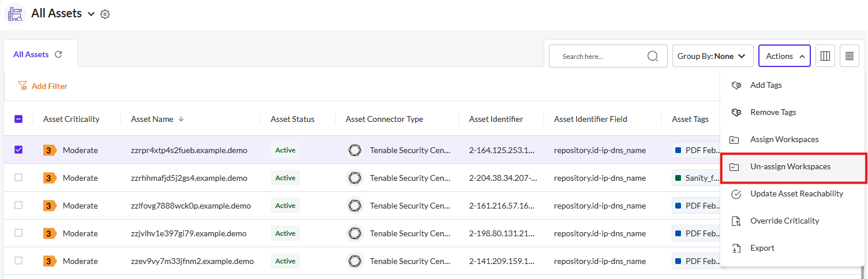The width and height of the screenshot is (868, 279).
Task: Click the Override Criticality document icon
Action: click(736, 221)
